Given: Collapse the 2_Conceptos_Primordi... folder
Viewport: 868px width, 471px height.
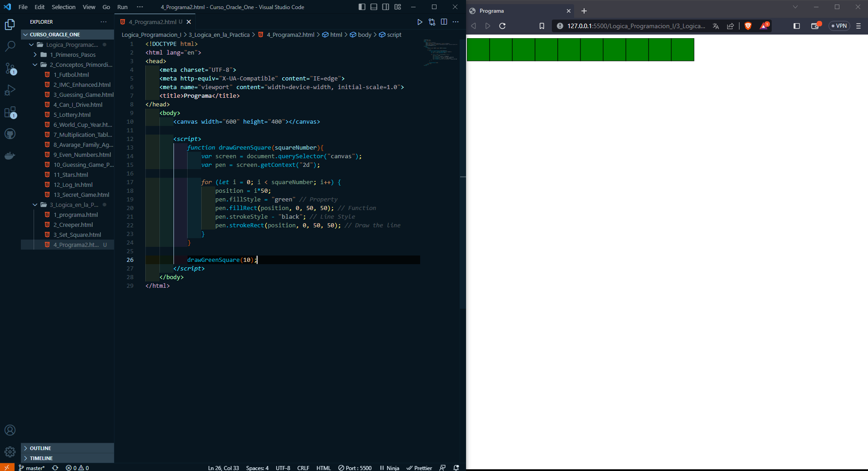Looking at the screenshot, I should pyautogui.click(x=67, y=65).
